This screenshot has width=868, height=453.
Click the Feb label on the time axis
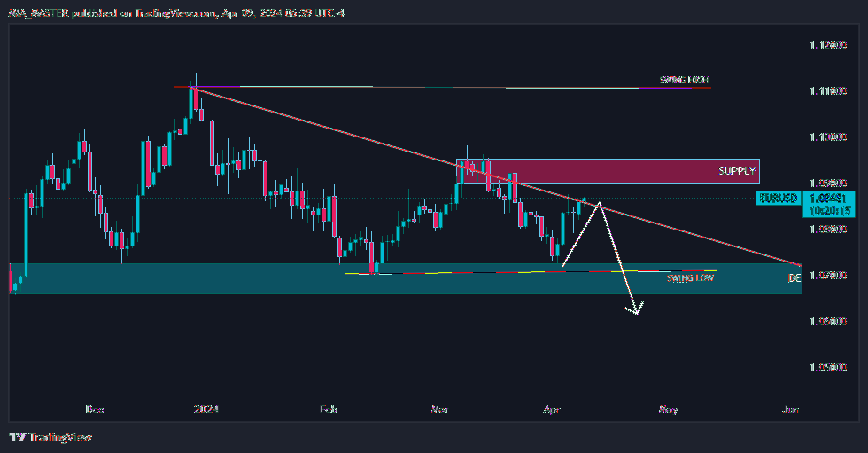[x=329, y=410]
